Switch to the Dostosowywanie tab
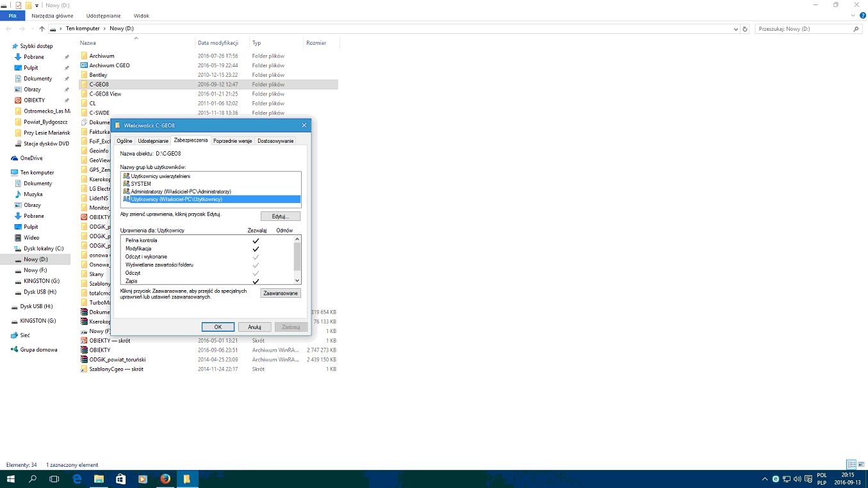 [275, 141]
